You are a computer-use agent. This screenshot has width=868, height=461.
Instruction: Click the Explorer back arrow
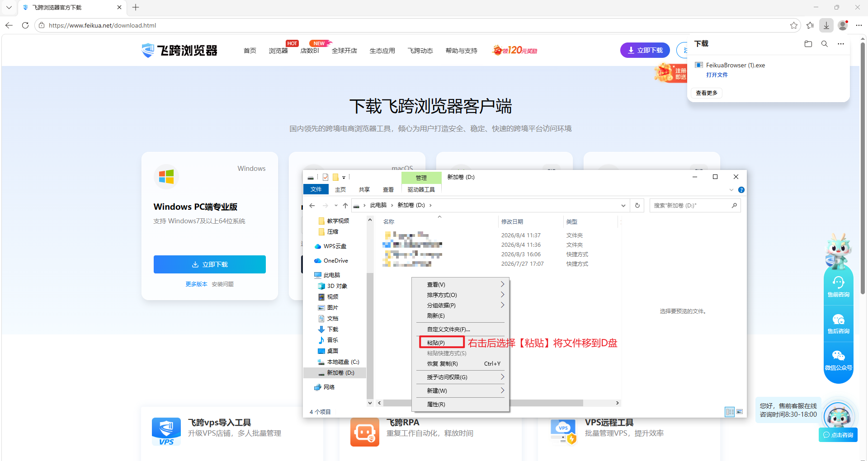(x=312, y=206)
